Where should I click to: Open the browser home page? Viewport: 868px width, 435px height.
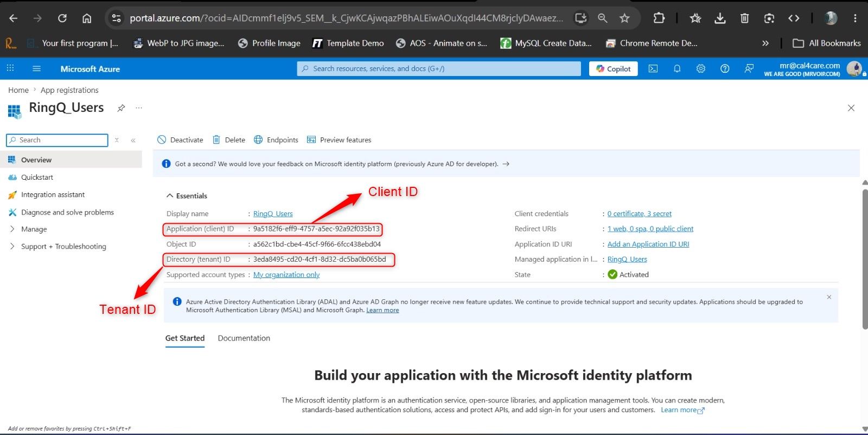coord(87,18)
